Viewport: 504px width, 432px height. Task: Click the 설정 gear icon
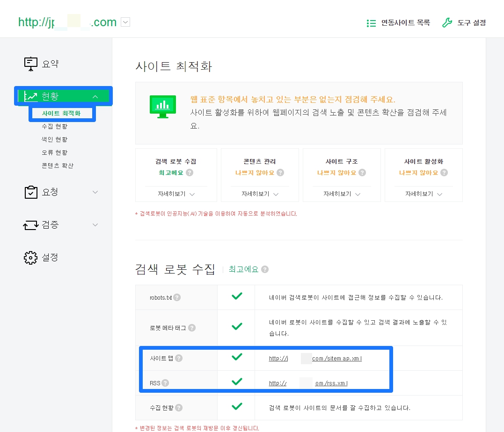coord(31,257)
